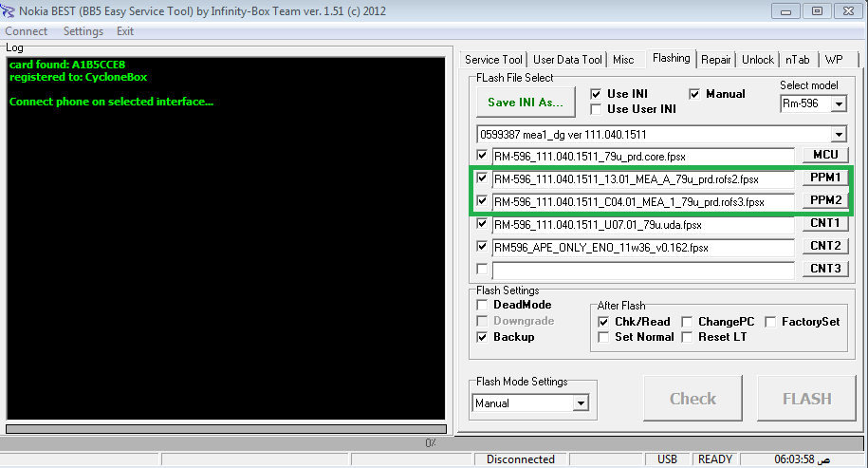868x468 pixels.
Task: Enable the empty CNT3 file checkbox
Action: (482, 269)
